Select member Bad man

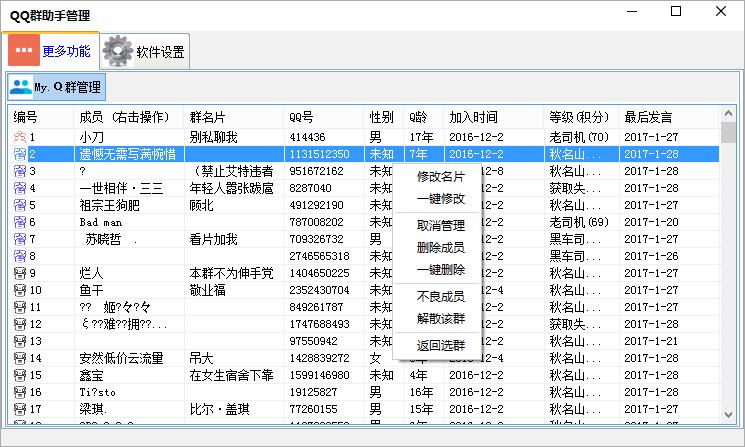coord(101,222)
